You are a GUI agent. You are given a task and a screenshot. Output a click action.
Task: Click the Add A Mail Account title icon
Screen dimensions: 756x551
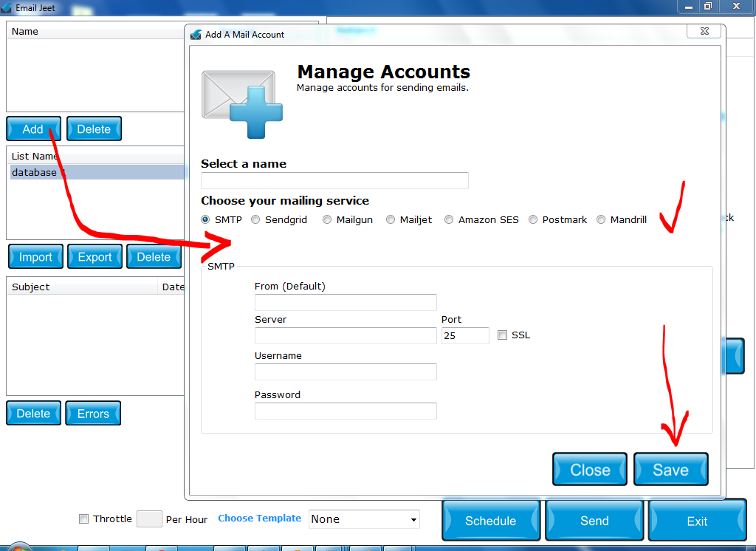click(196, 35)
